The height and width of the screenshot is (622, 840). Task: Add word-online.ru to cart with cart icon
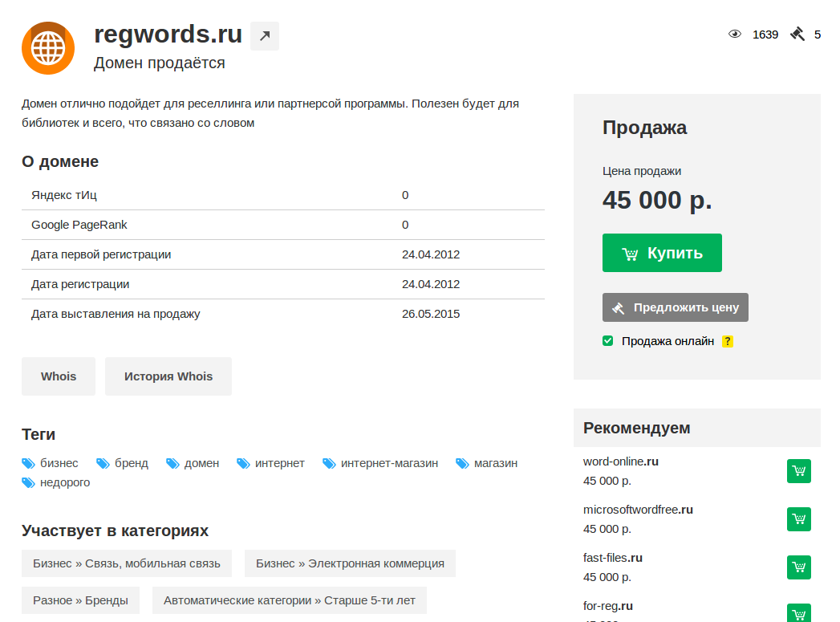click(798, 471)
